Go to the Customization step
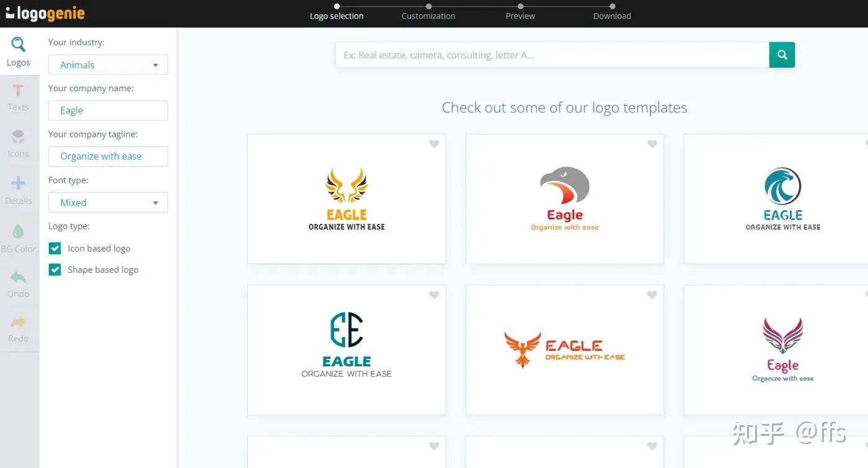Screen dimensions: 868x468 tap(428, 12)
